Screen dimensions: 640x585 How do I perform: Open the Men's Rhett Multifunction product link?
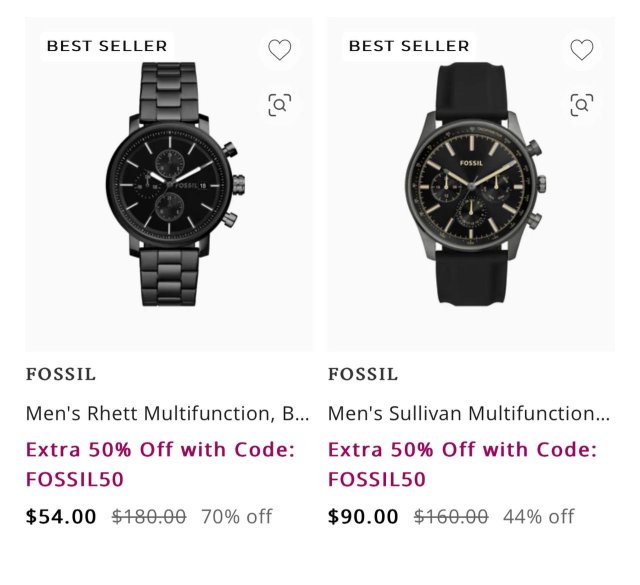[x=167, y=413]
